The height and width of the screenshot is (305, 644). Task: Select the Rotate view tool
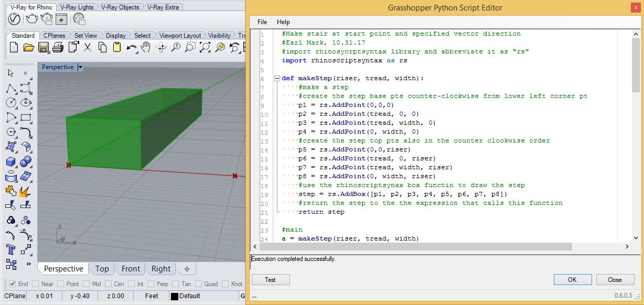pyautogui.click(x=161, y=48)
